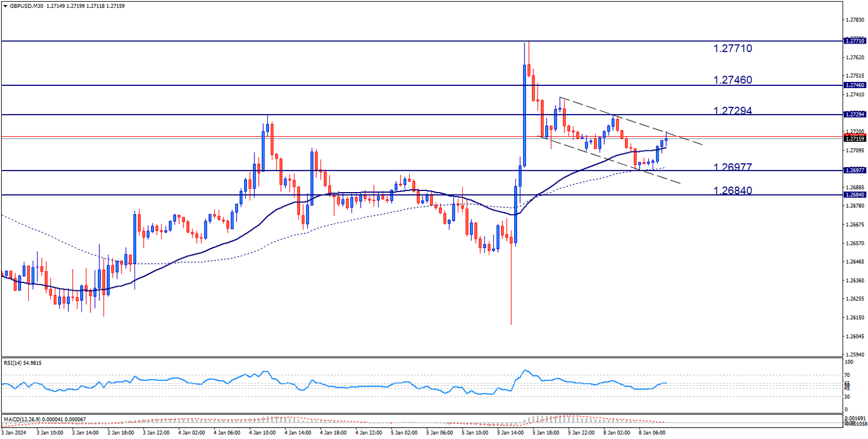Select the 1.26840 text annotation on chart

[x=732, y=191]
